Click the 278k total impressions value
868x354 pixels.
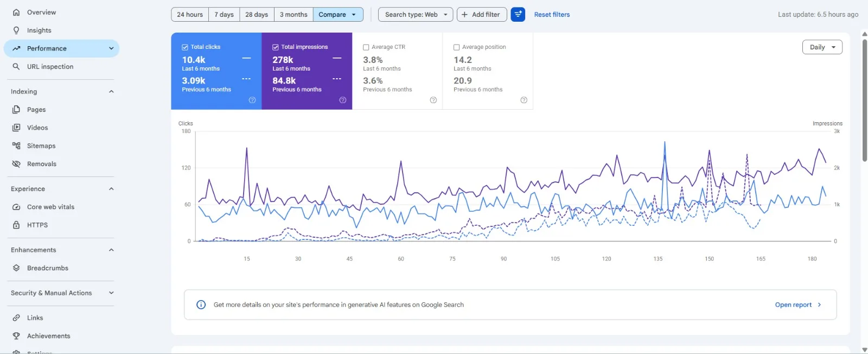[283, 60]
